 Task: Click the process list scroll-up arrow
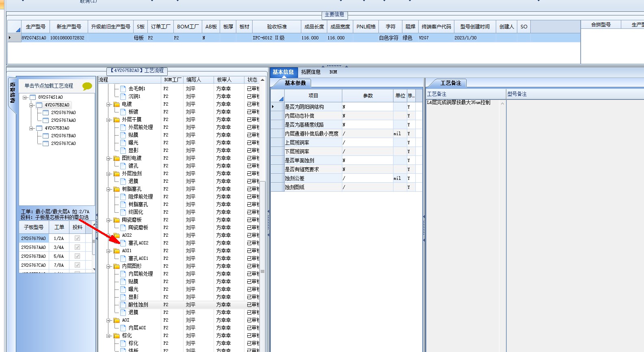coord(262,80)
